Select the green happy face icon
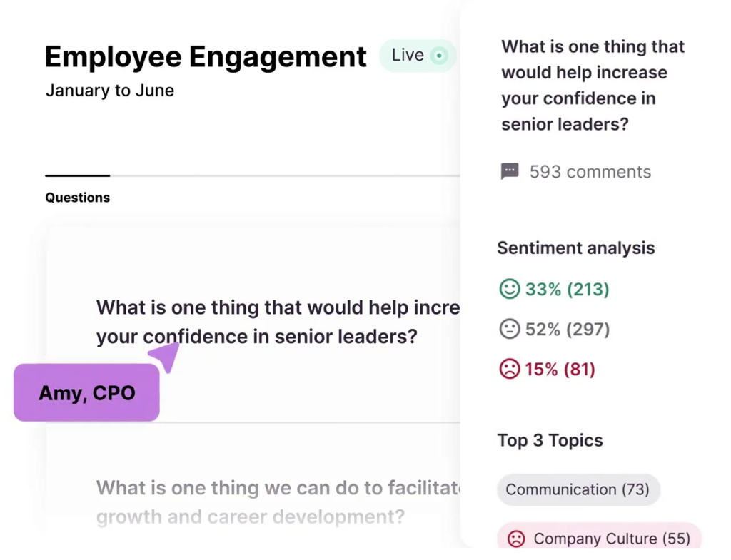 509,289
